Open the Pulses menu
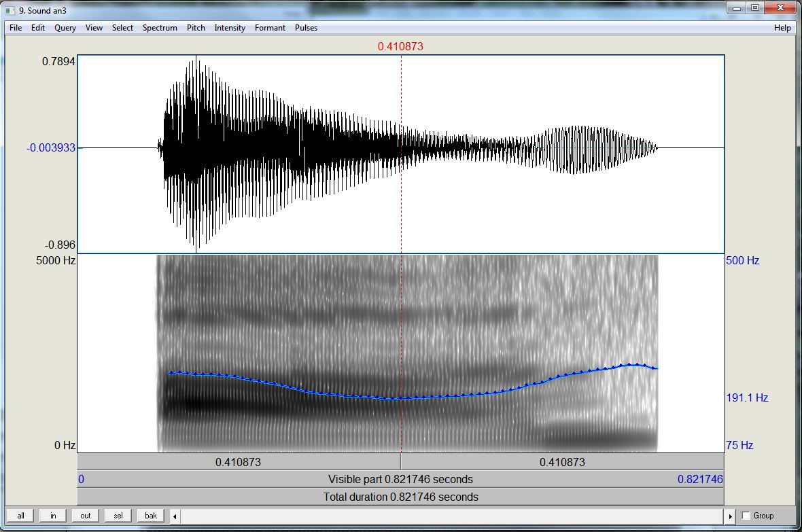The width and height of the screenshot is (802, 532). [306, 28]
